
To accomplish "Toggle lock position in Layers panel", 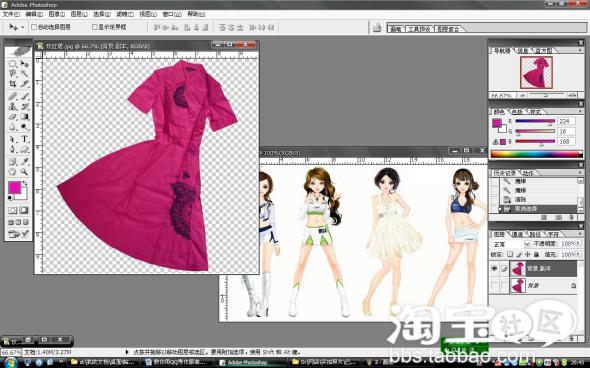I will 528,254.
